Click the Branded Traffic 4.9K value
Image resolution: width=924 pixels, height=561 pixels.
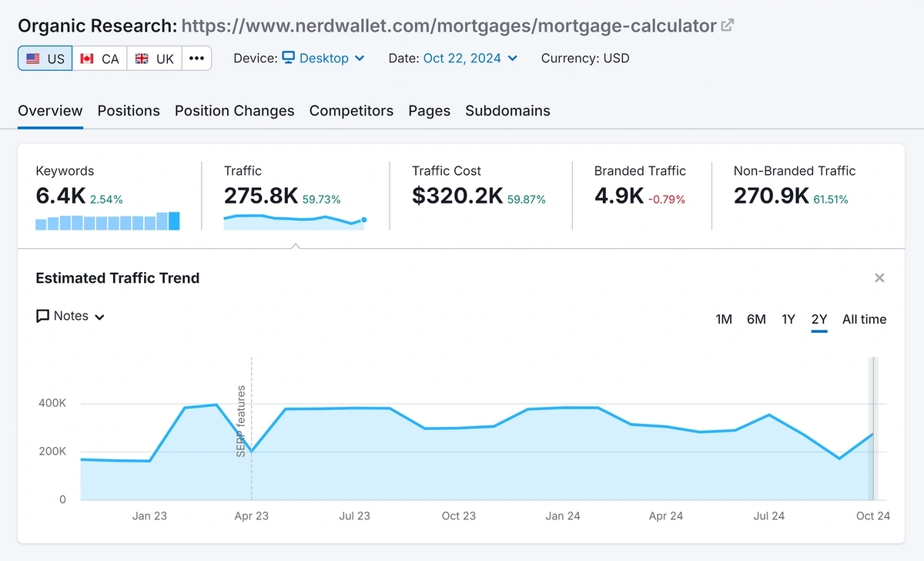click(619, 196)
